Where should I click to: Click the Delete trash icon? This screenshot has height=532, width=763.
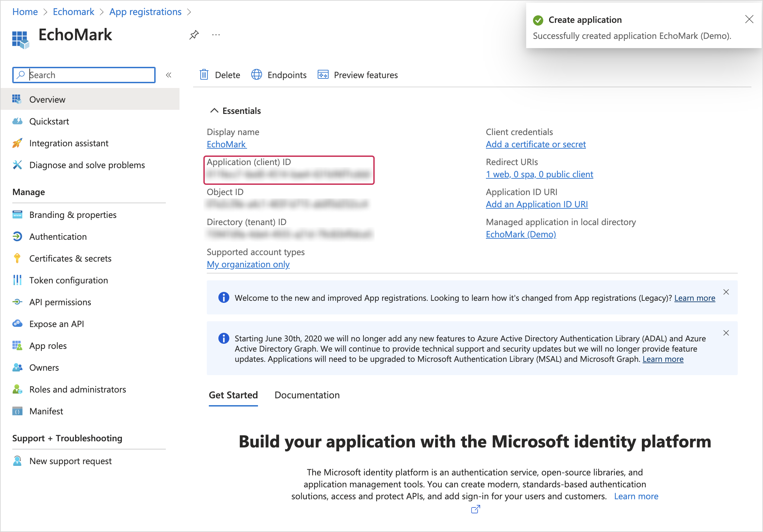click(x=204, y=75)
